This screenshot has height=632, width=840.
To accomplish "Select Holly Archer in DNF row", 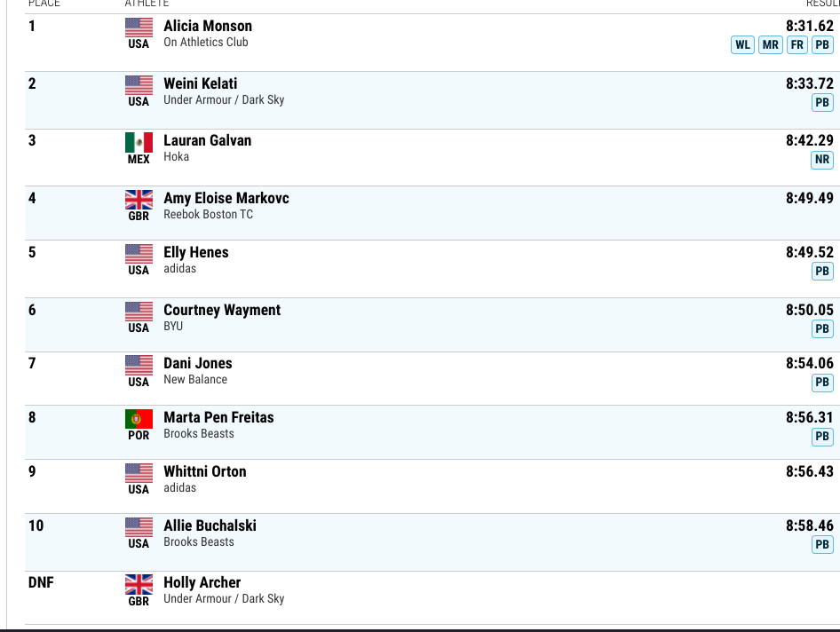I will tap(202, 582).
